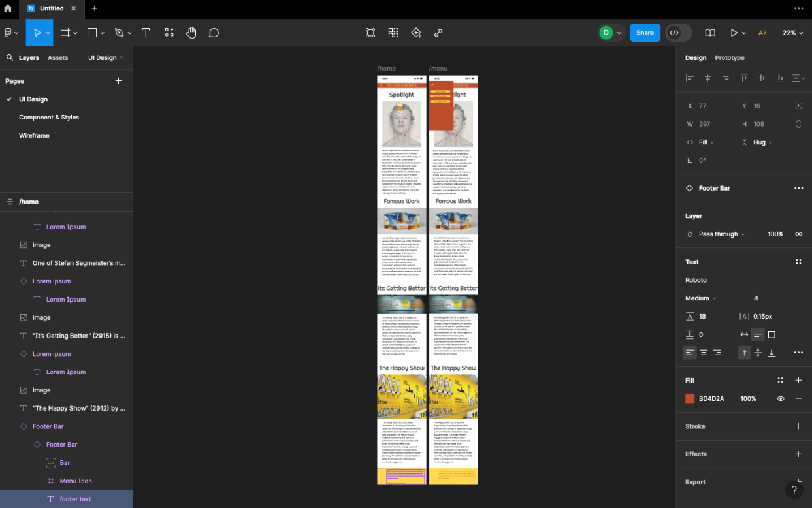Open the Assets tab
This screenshot has height=508, width=812.
click(x=58, y=57)
